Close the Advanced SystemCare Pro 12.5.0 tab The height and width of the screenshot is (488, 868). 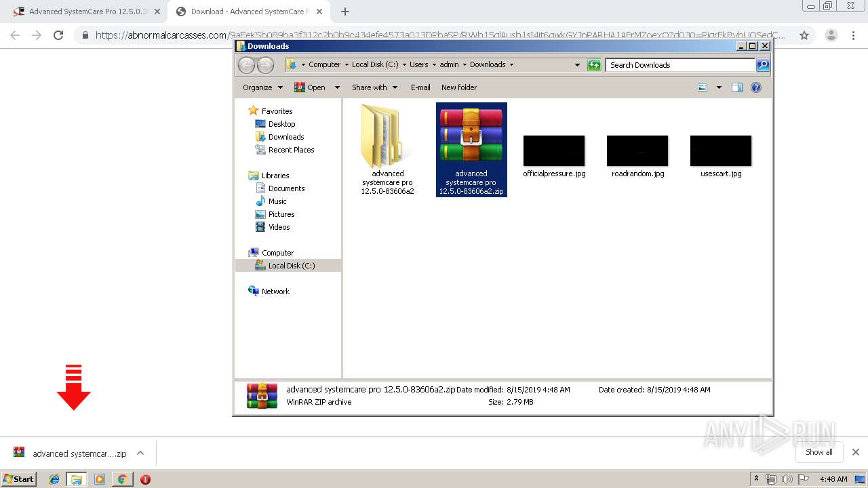(x=157, y=12)
